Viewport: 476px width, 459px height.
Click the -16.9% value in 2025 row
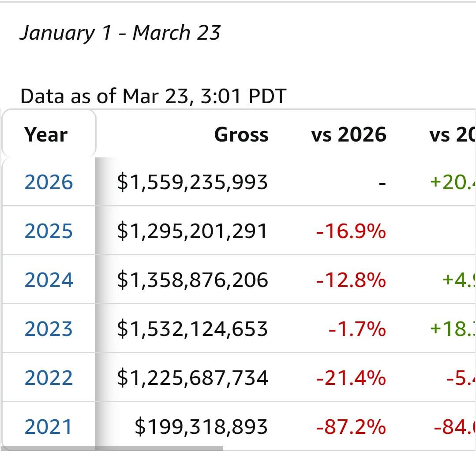point(351,231)
